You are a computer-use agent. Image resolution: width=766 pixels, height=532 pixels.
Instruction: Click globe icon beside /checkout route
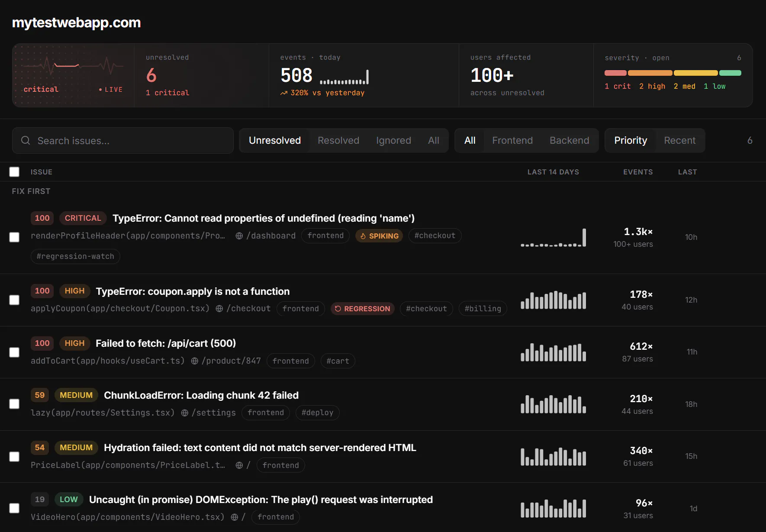click(219, 309)
